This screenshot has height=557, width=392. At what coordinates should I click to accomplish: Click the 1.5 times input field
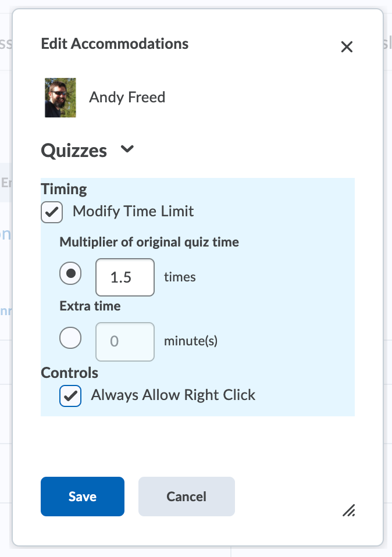tap(124, 277)
